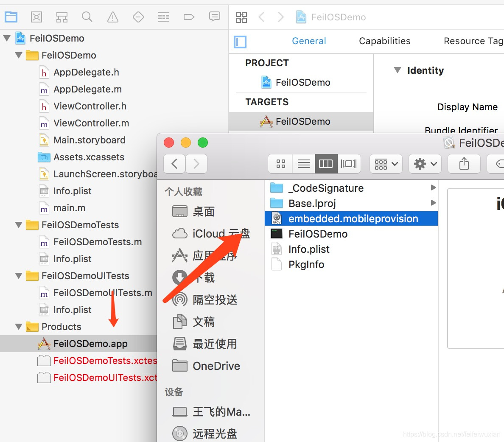Collapse the Products group
Viewport: 504px width, 442px height.
coord(19,327)
